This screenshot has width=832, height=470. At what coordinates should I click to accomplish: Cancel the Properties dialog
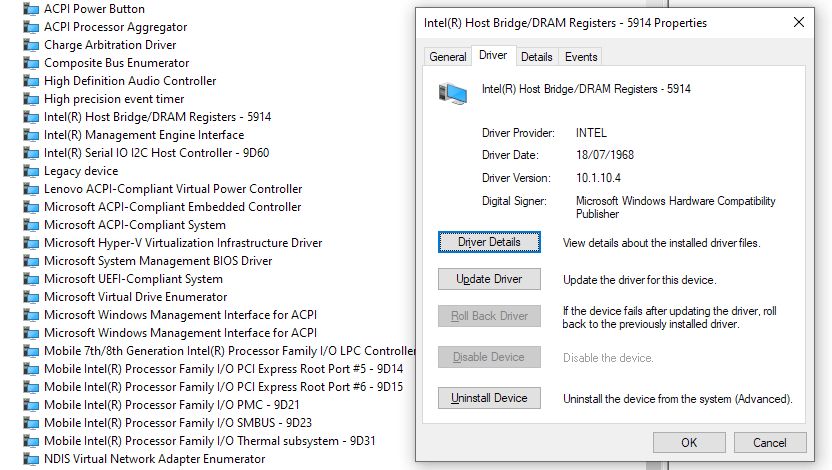769,442
